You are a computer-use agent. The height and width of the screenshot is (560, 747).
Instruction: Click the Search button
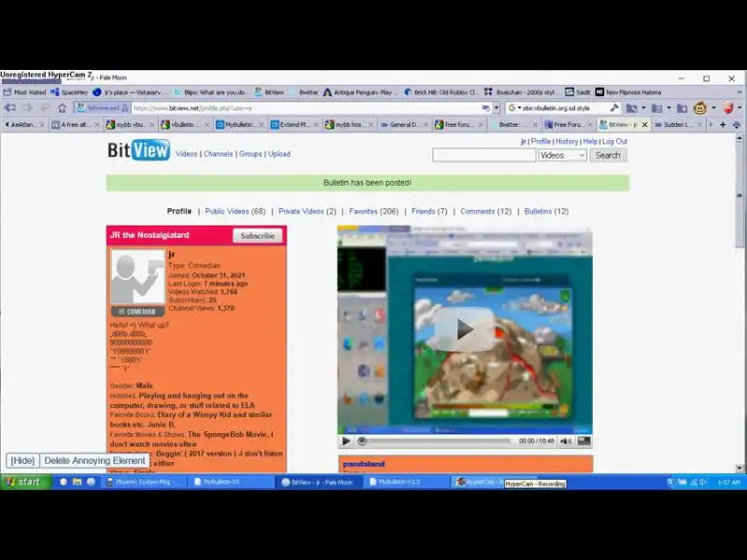coord(608,155)
